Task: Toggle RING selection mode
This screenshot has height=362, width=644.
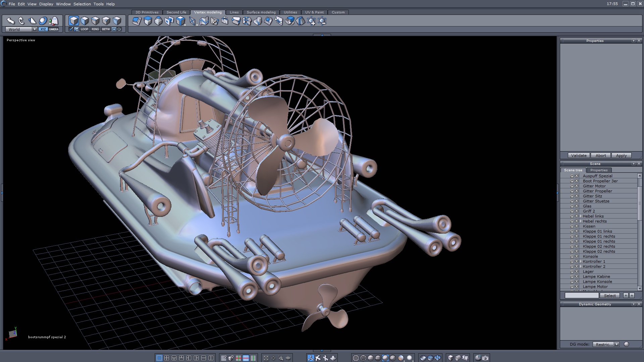Action: coord(95,29)
